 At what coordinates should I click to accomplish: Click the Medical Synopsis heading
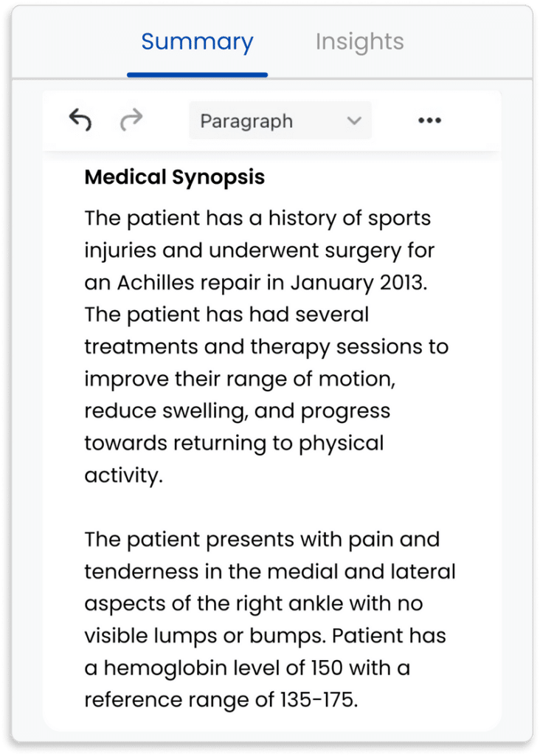click(x=175, y=178)
